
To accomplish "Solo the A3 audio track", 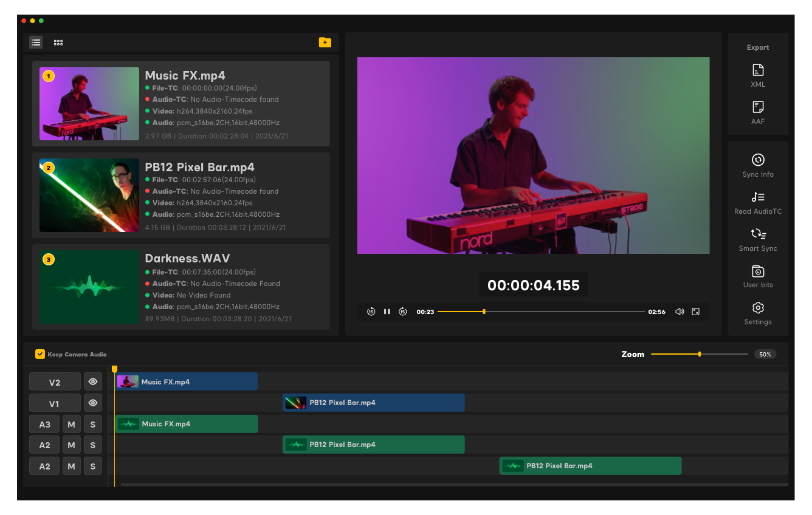I will tap(93, 425).
